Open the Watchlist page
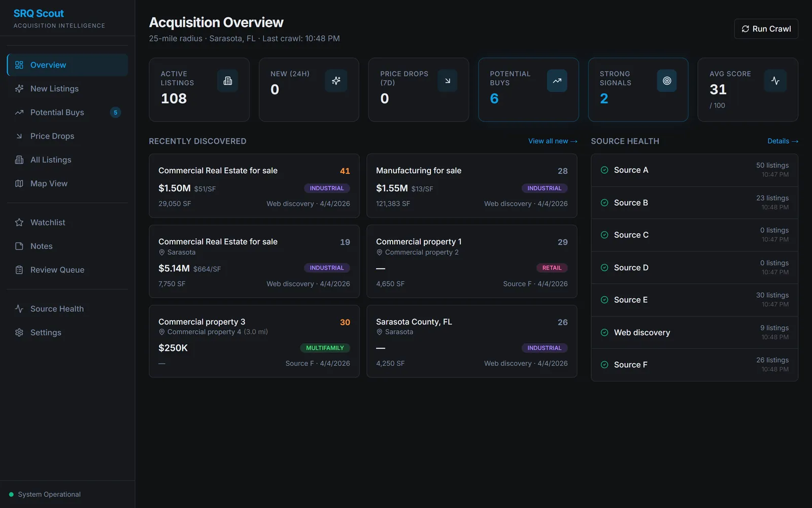 pyautogui.click(x=67, y=223)
